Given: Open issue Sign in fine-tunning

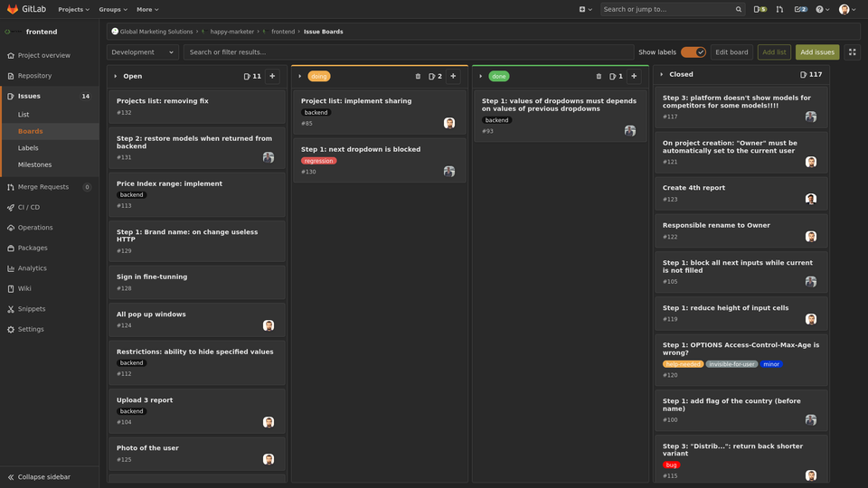Looking at the screenshot, I should click(x=152, y=277).
